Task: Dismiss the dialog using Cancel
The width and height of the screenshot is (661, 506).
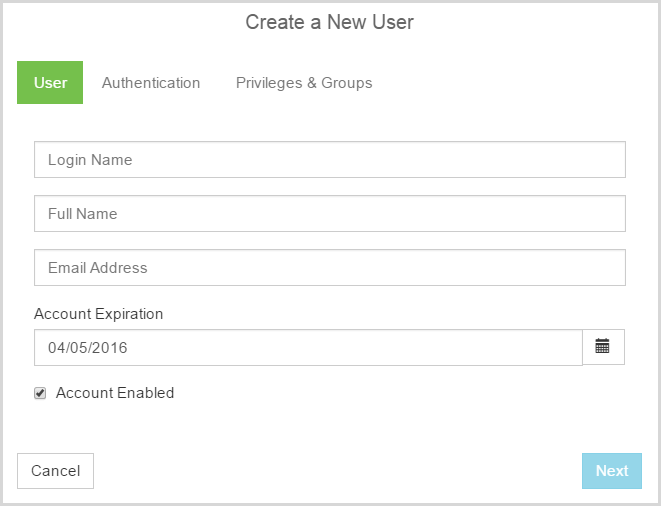Action: pyautogui.click(x=55, y=471)
